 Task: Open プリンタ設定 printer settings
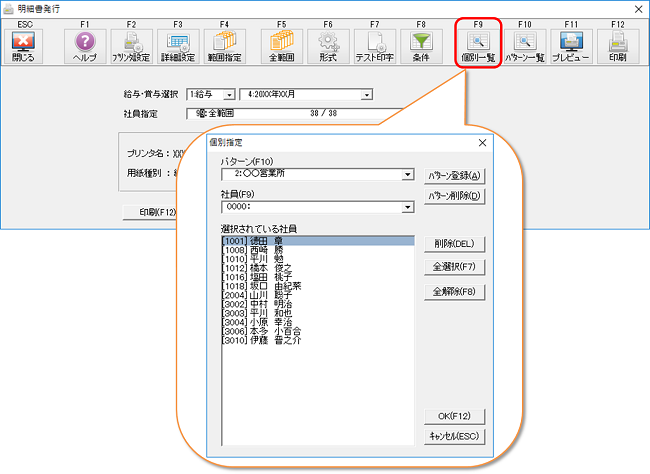(x=131, y=45)
